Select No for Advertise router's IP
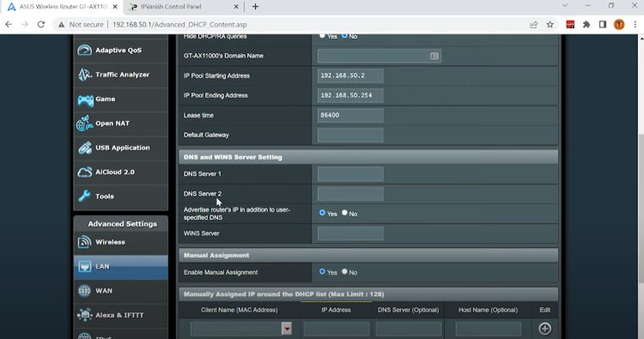Screen dimensions: 644x339 pos(344,213)
